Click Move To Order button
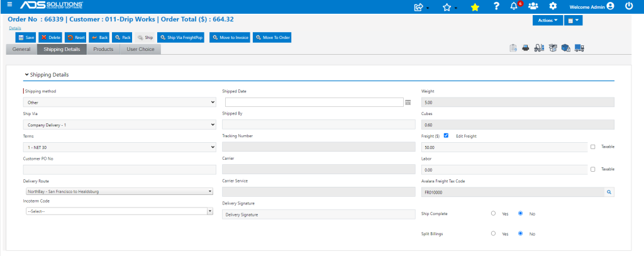644x256 pixels. click(272, 37)
